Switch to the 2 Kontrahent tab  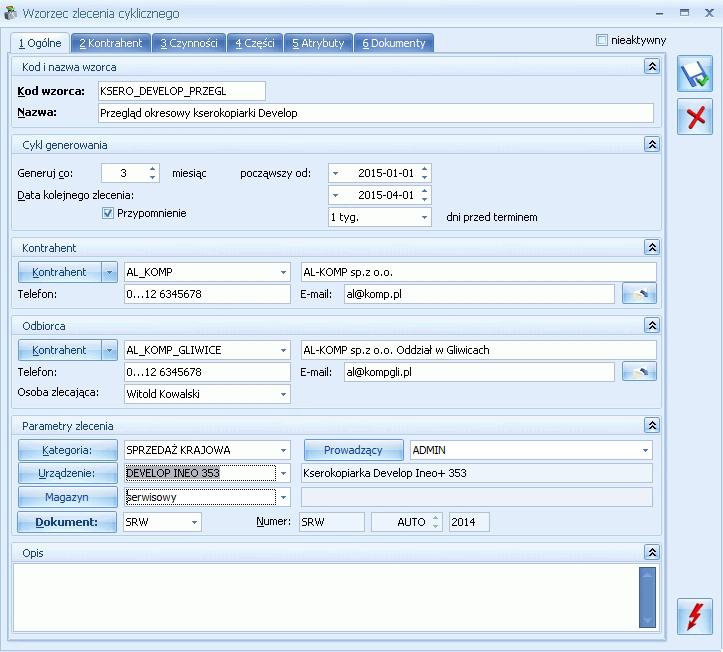(x=111, y=43)
